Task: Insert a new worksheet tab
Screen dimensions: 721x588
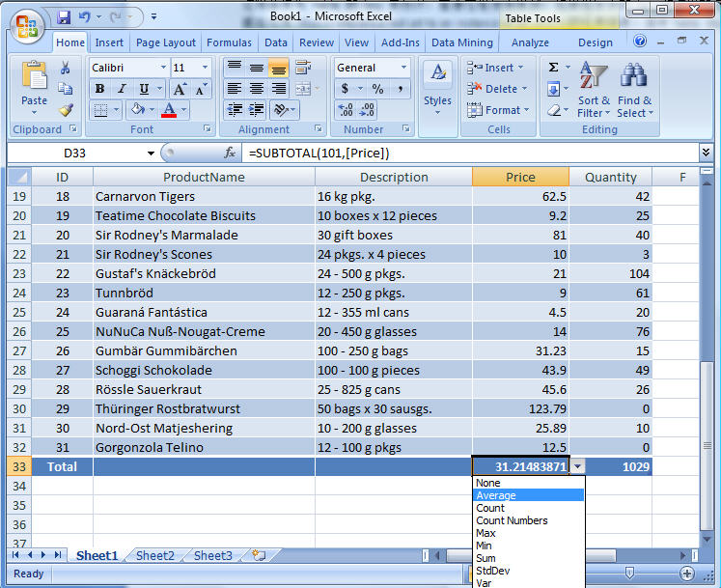Action: click(259, 556)
